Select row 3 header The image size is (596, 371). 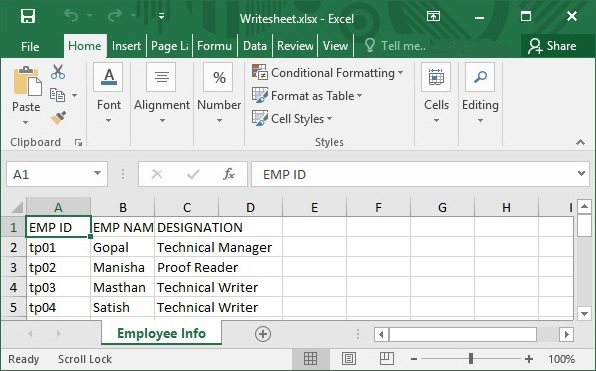(13, 267)
